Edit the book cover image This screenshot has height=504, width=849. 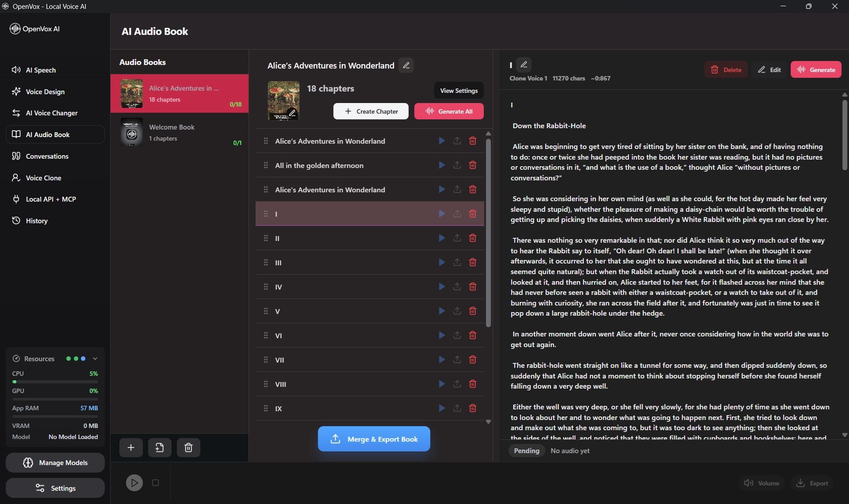pos(292,113)
